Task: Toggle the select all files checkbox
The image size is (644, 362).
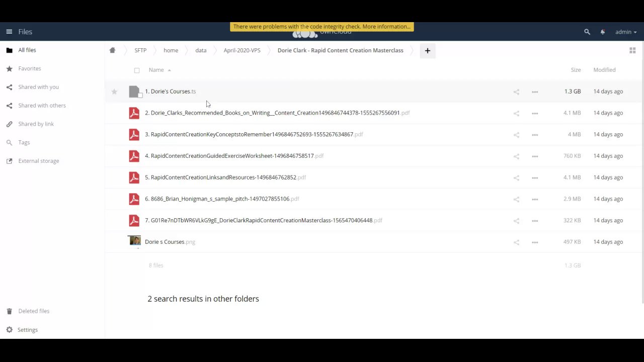Action: point(137,70)
